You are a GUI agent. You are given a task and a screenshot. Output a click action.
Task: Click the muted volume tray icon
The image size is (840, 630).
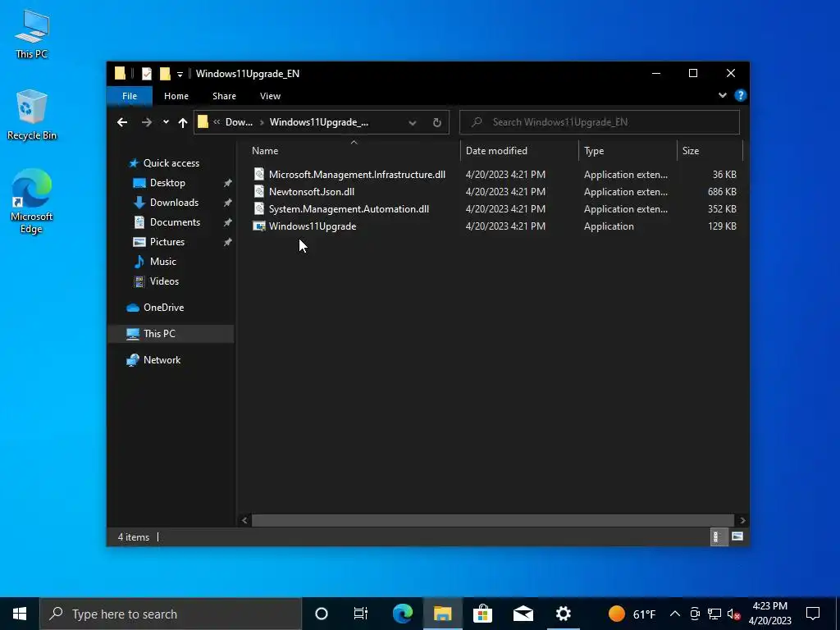pos(733,614)
